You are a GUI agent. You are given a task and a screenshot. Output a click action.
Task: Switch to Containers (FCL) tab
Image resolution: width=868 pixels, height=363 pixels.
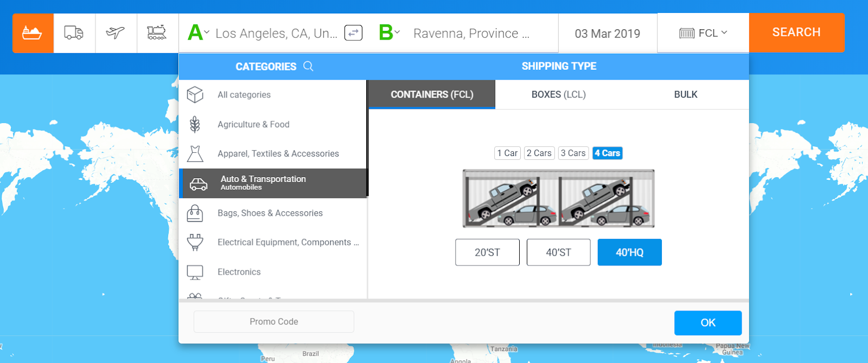tap(432, 94)
